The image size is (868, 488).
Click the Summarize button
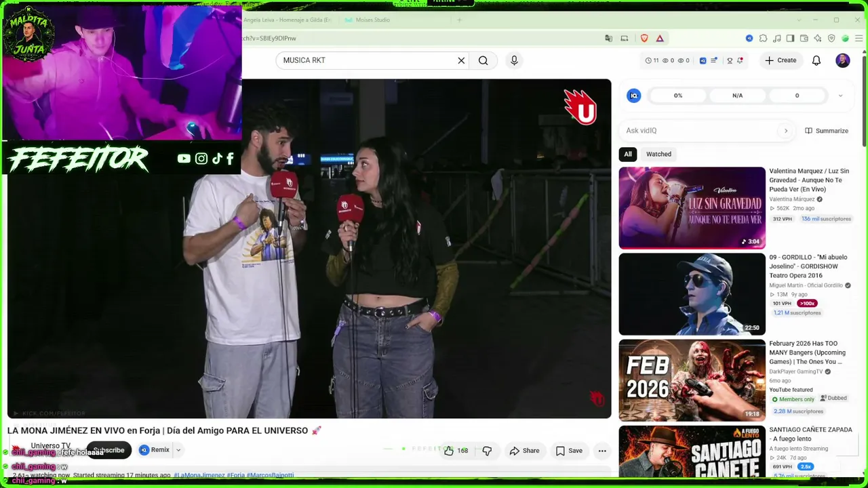click(827, 131)
